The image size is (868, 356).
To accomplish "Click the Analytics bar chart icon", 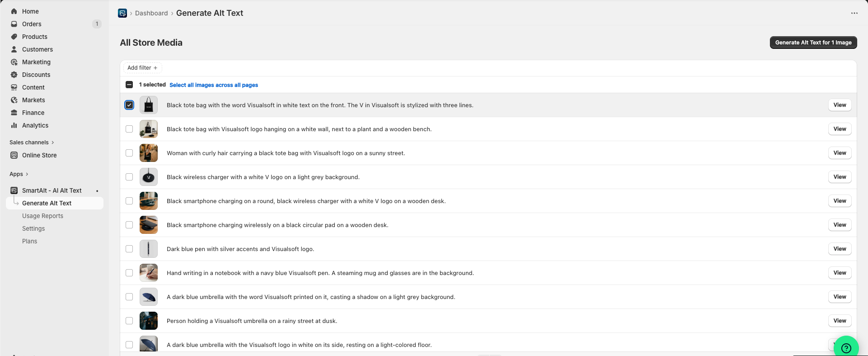I will coord(14,125).
